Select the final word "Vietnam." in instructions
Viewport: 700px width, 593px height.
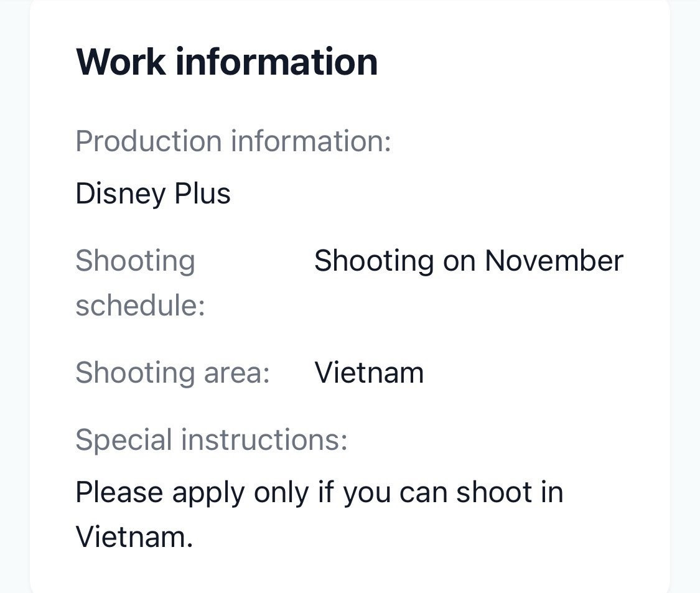[x=134, y=536]
